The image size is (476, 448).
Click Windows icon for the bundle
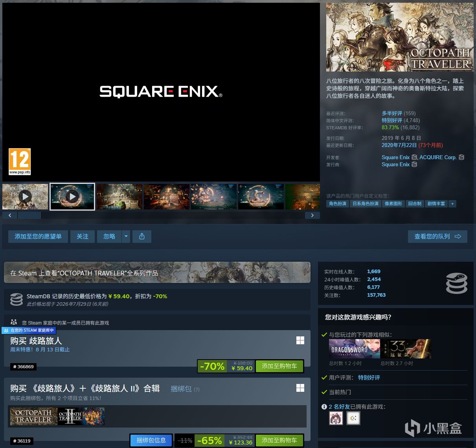(300, 388)
